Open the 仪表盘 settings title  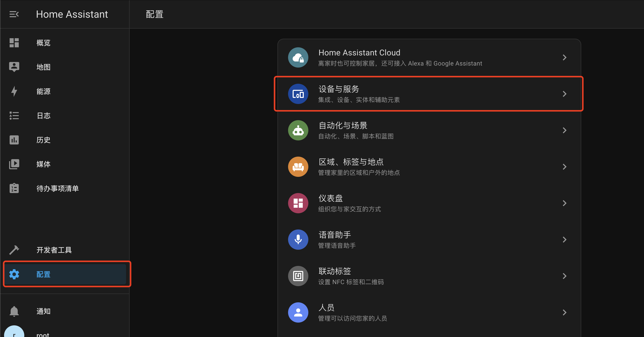click(331, 198)
